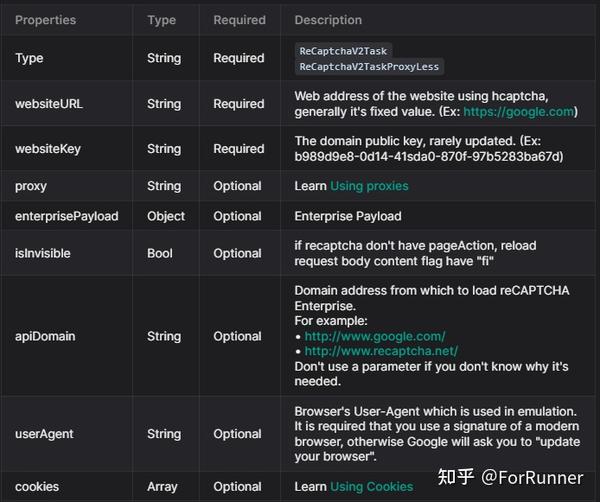Click the Required column header
The height and width of the screenshot is (502, 600).
239,20
